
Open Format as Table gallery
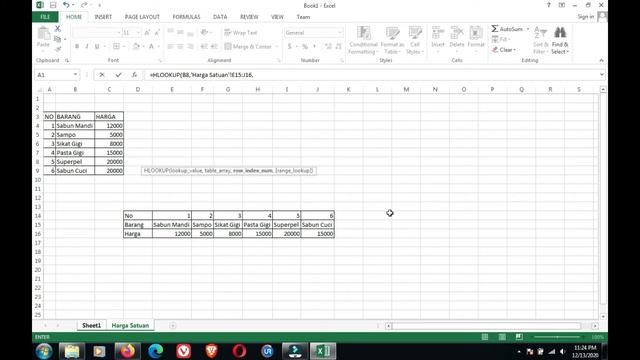(392, 40)
